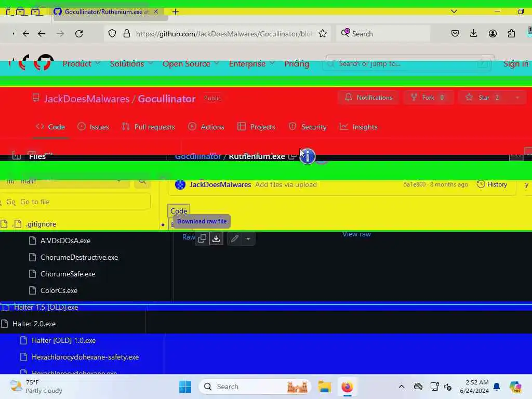Click the site security padlock icon
The width and height of the screenshot is (532, 399).
coord(127,34)
